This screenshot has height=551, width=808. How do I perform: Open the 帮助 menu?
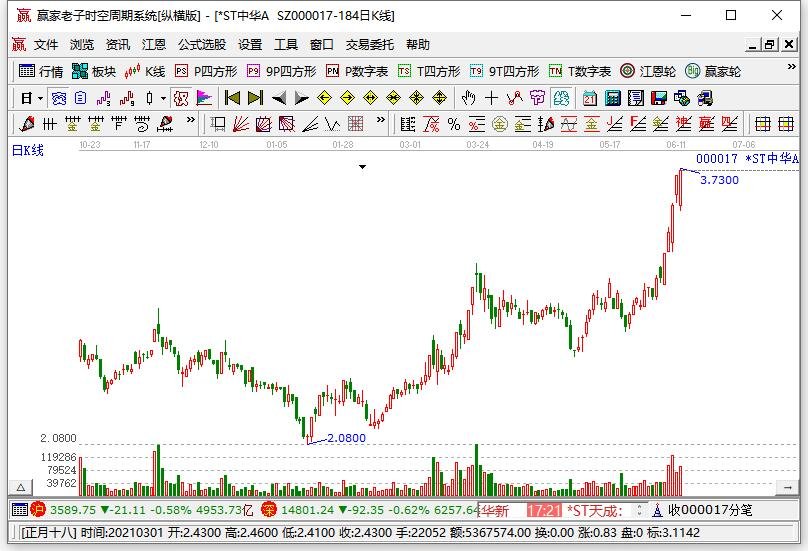click(417, 45)
